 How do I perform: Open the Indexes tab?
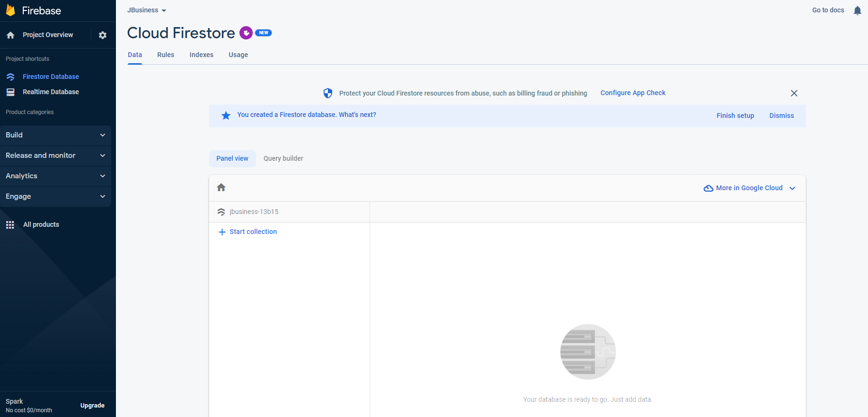click(x=201, y=55)
